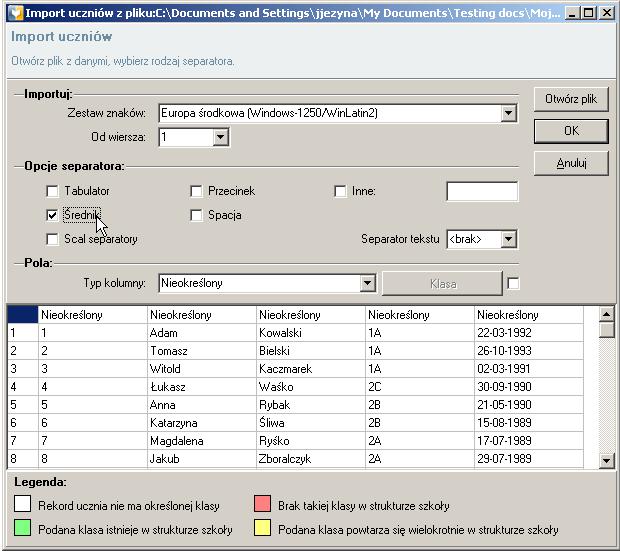Click the cell with surname Kaczmarek
Viewport: 620px width, 551px height.
click(311, 369)
